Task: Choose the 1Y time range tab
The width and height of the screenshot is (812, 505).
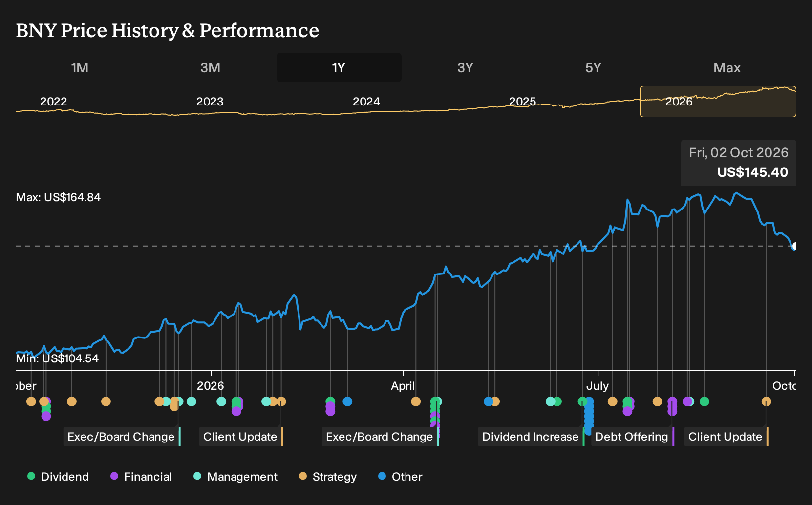Action: tap(339, 67)
